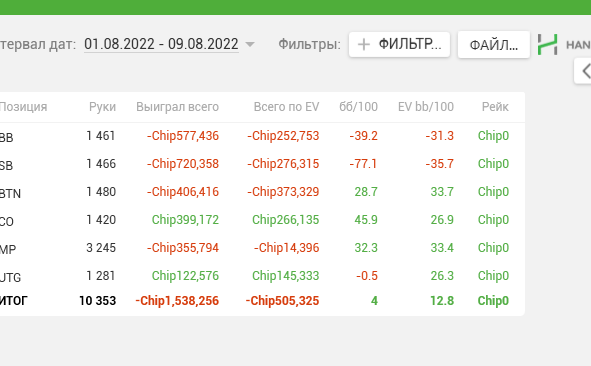Image resolution: width=591 pixels, height=366 pixels.
Task: Collapse the side panel with the left chevron
Action: click(584, 71)
